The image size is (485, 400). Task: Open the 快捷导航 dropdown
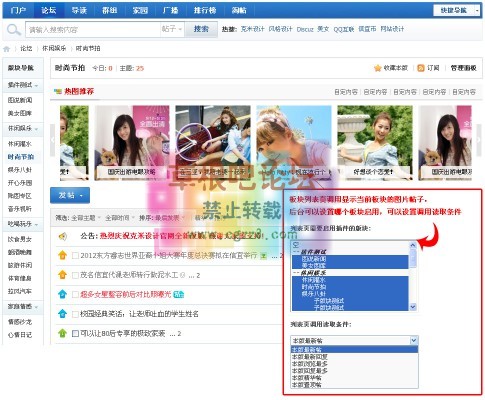[456, 10]
